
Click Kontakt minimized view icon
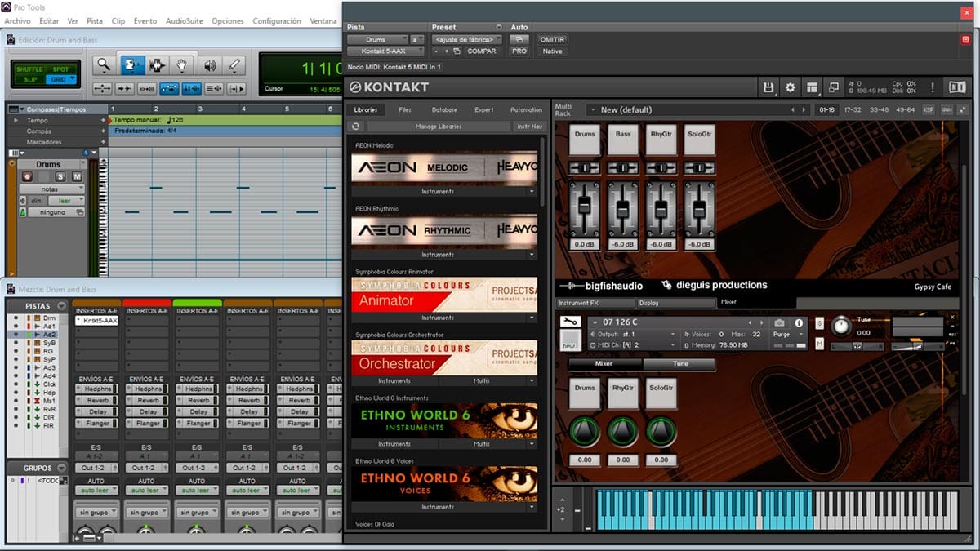[832, 87]
